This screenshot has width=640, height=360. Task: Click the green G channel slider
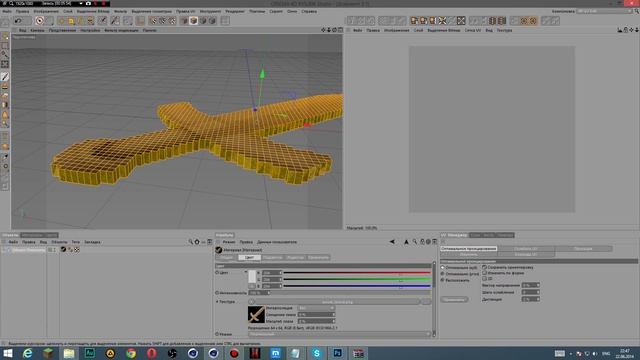357,279
